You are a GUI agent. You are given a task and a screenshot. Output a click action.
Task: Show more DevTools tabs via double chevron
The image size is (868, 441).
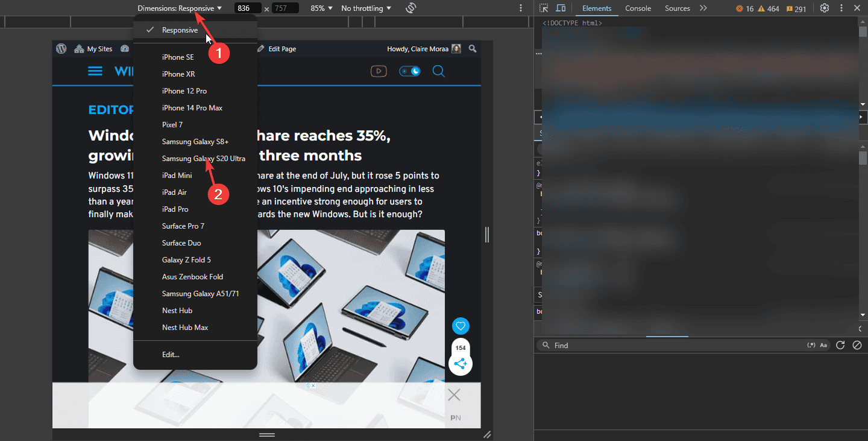coord(703,8)
